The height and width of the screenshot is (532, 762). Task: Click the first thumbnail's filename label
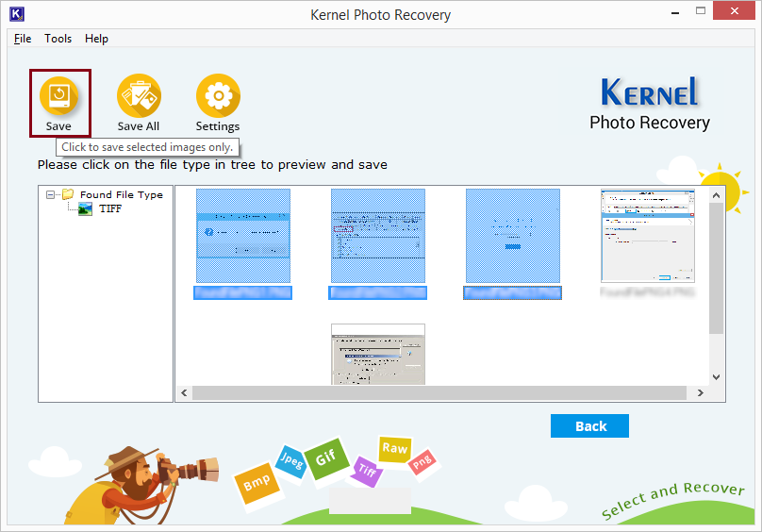tap(243, 292)
